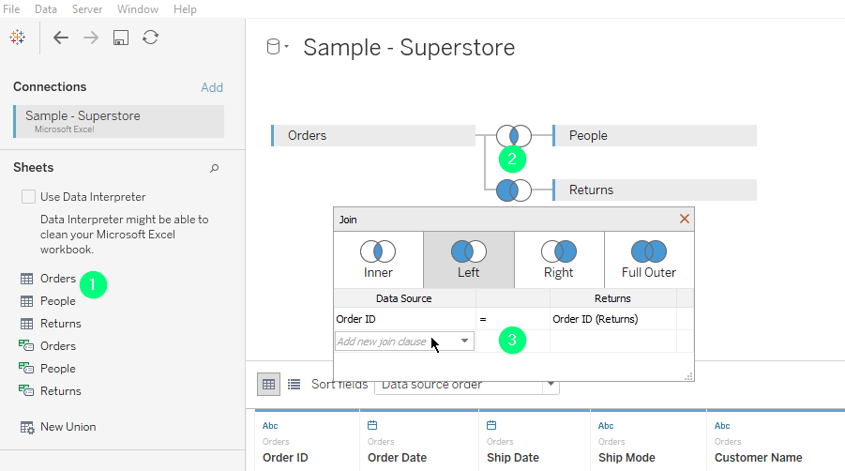Open the Data menu
845x471 pixels.
pyautogui.click(x=46, y=9)
